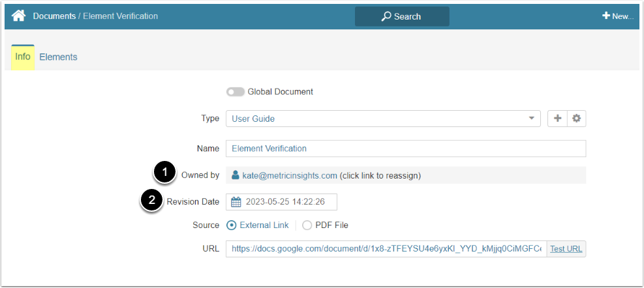Toggle the Global Document switch
Screen dimensions: 644x288
(x=235, y=92)
